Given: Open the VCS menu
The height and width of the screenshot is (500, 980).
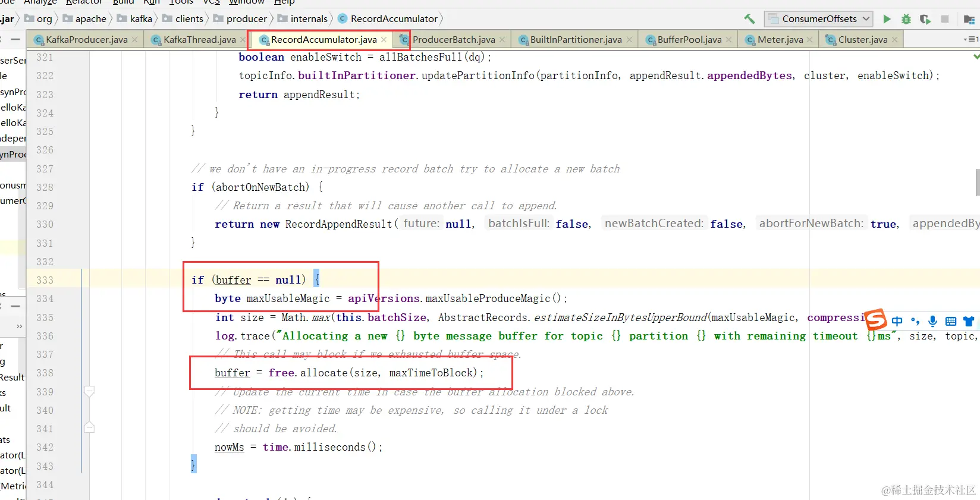Looking at the screenshot, I should tap(212, 2).
